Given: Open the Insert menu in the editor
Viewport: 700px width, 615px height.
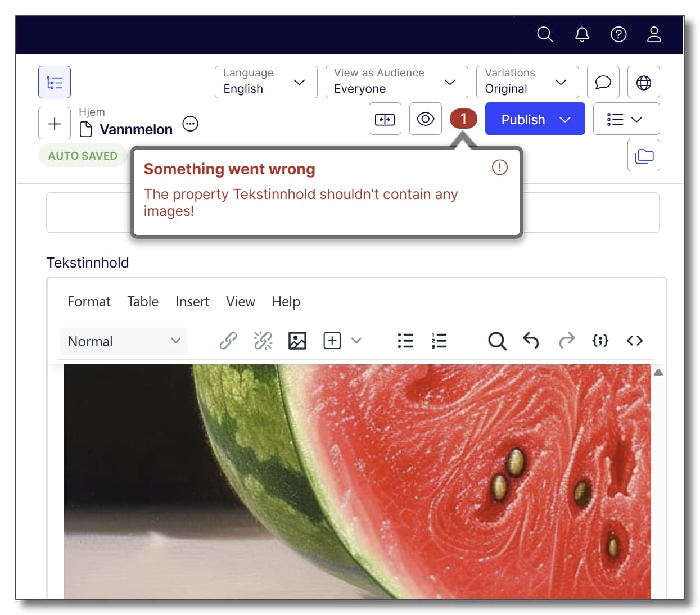Looking at the screenshot, I should point(192,302).
